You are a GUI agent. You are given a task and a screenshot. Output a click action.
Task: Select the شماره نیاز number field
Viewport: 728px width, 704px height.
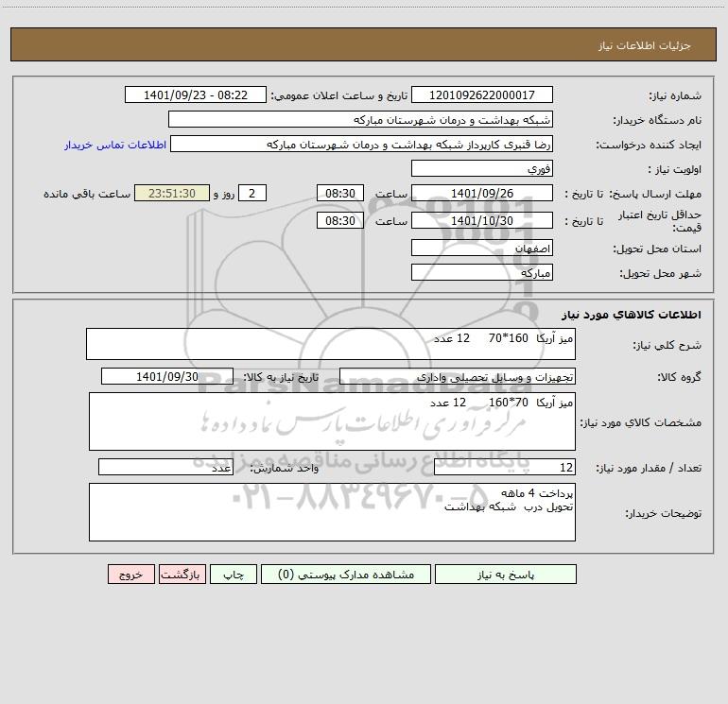pyautogui.click(x=482, y=94)
